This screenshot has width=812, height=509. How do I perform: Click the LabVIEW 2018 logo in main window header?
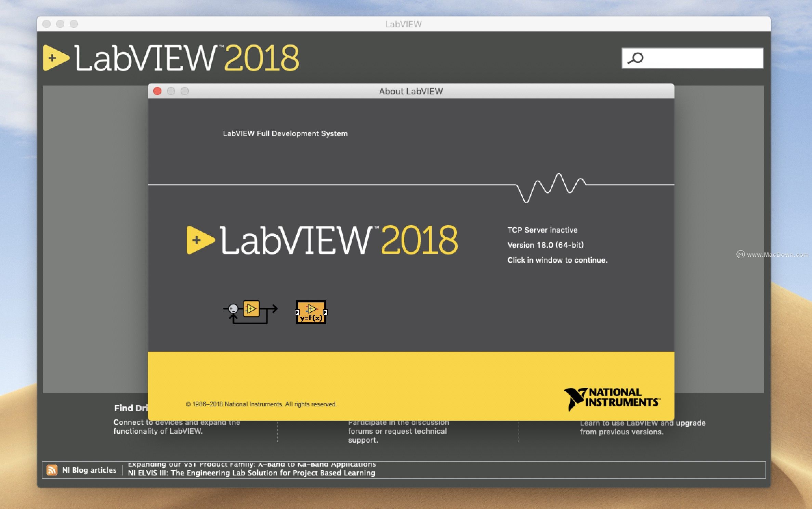click(171, 58)
